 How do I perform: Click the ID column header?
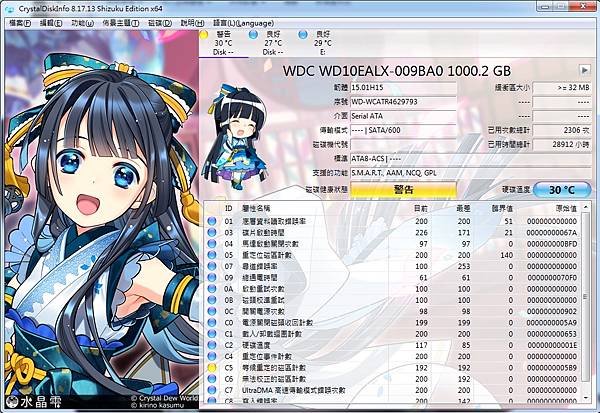pos(228,209)
